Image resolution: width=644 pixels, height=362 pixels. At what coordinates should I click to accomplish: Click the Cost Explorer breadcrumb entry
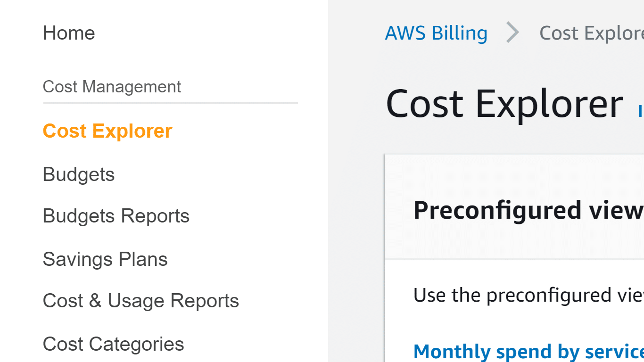point(592,33)
